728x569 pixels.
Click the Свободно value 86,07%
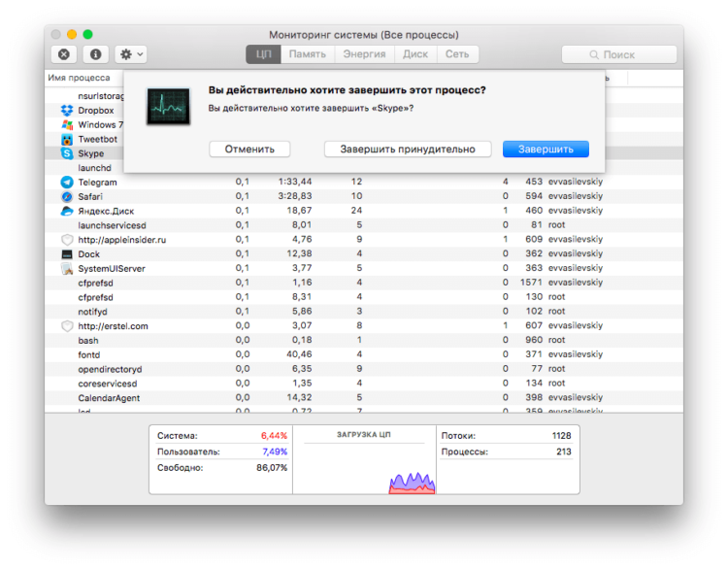[x=272, y=468]
